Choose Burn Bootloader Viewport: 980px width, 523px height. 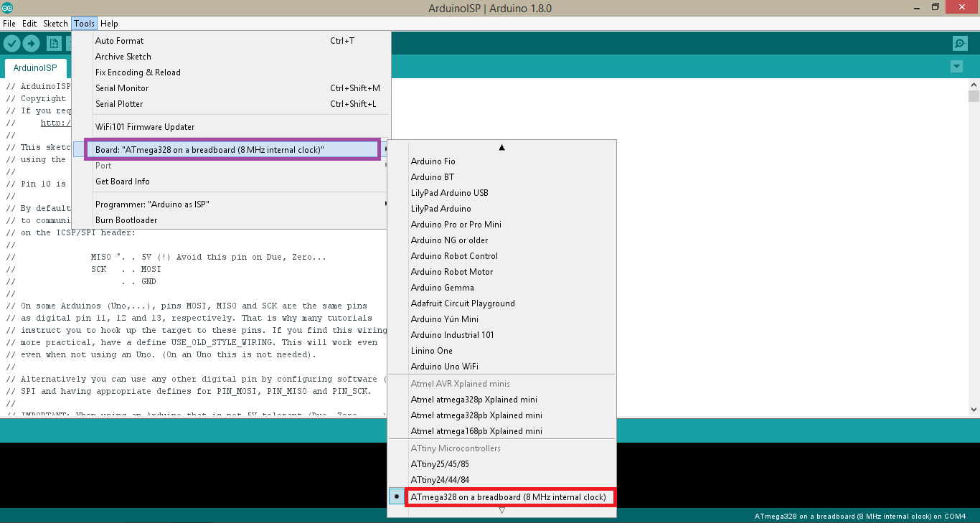pos(231,220)
